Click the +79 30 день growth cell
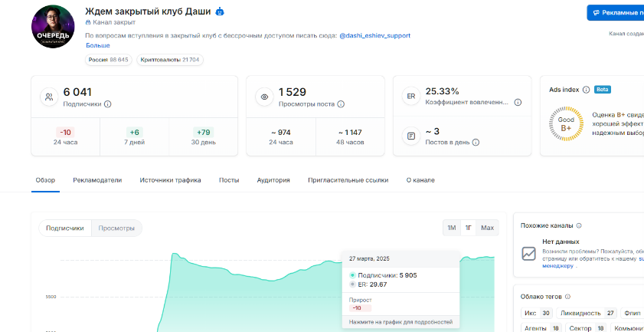Viewport: 644px width, 332px height. tap(203, 137)
